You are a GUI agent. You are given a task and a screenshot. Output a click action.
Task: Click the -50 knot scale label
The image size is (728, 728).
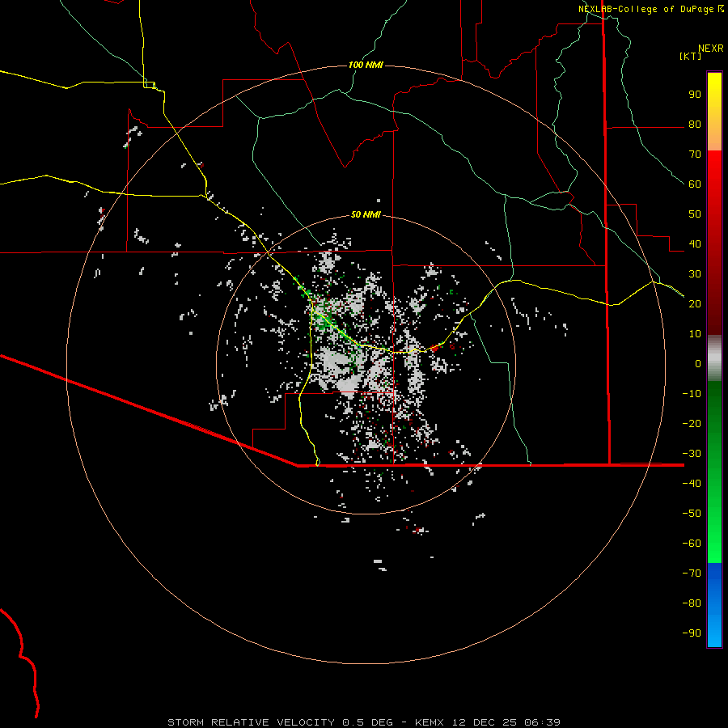[692, 514]
